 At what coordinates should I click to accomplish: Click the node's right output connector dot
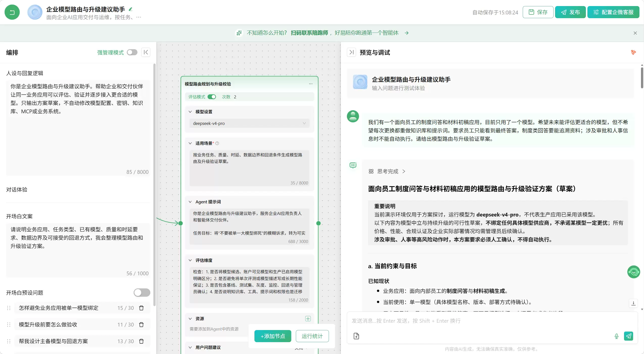pyautogui.click(x=318, y=223)
